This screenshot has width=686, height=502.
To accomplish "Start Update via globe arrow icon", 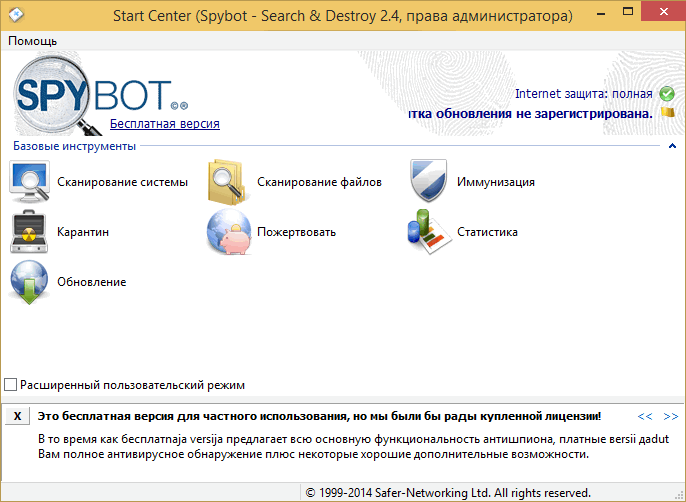I will (x=30, y=282).
